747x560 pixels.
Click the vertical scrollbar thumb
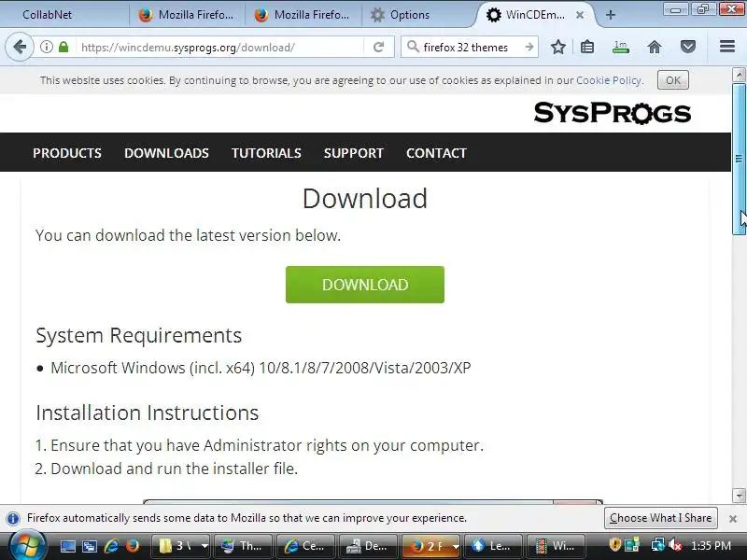[x=739, y=159]
